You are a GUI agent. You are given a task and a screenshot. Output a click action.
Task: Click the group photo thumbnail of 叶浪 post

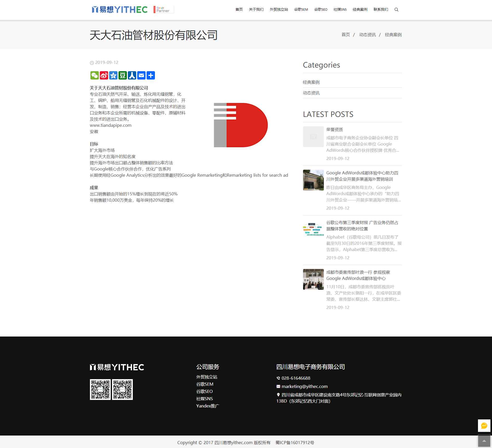click(x=313, y=279)
